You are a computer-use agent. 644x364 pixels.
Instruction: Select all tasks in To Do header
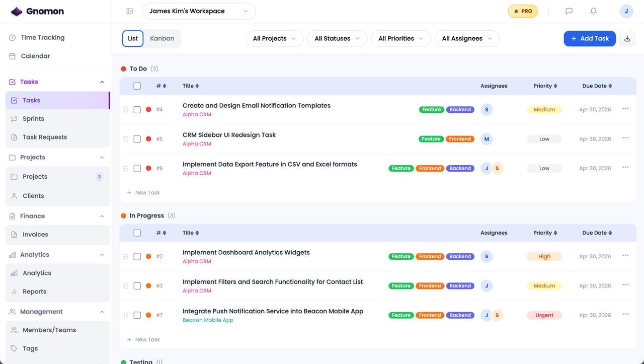137,86
